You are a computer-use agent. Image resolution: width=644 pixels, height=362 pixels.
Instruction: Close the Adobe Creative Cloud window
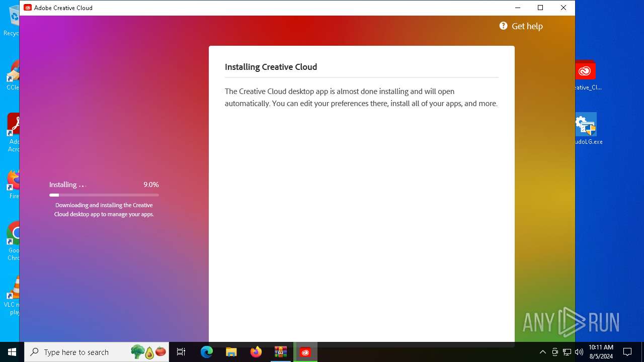[x=563, y=8]
